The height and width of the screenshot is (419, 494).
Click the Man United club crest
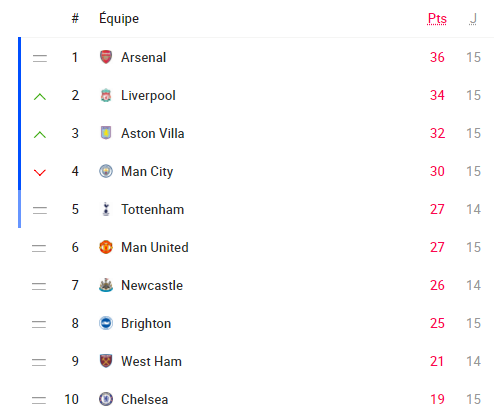(106, 247)
